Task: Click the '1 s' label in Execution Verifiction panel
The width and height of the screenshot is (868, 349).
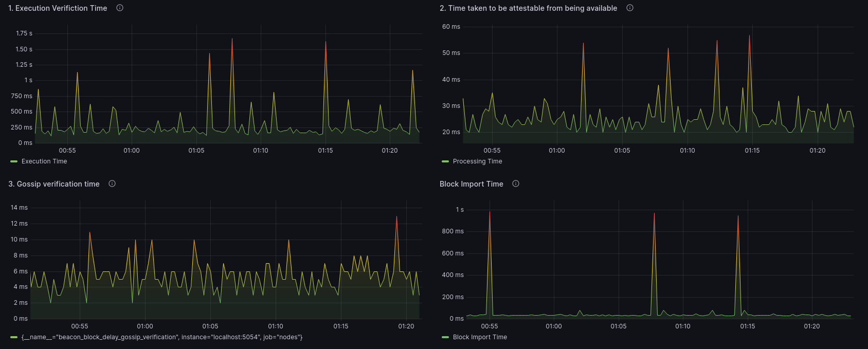Action: 28,80
